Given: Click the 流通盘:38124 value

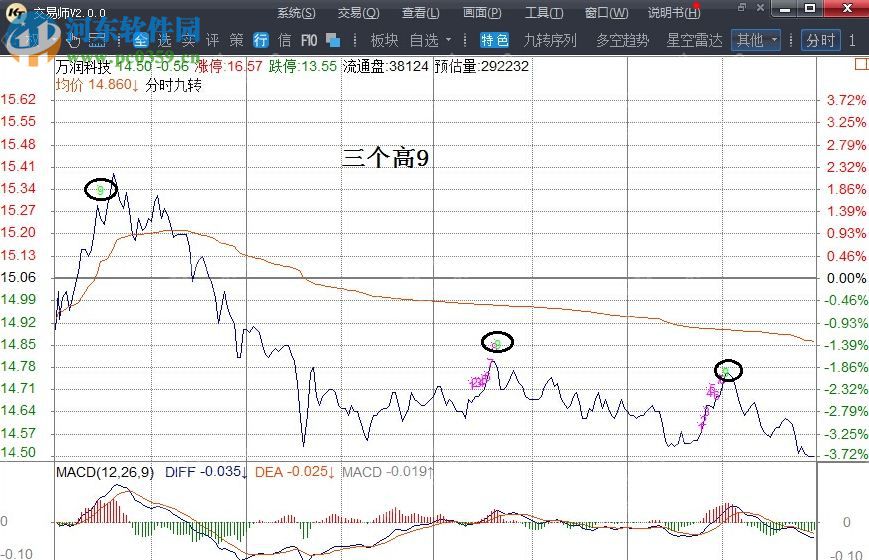Looking at the screenshot, I should click(x=386, y=67).
